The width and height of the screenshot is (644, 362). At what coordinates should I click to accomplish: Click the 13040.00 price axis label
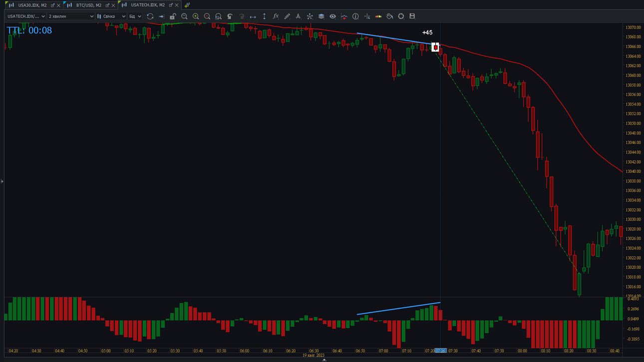(x=633, y=171)
